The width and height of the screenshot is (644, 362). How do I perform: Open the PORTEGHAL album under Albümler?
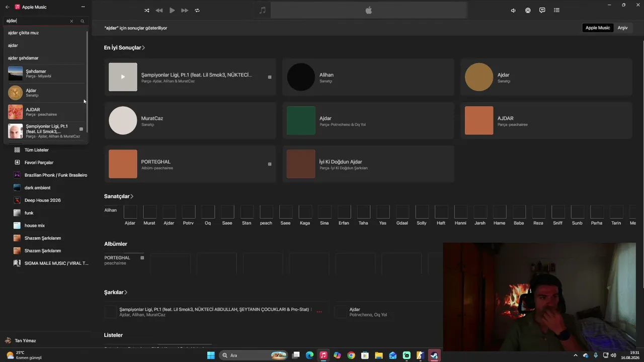tap(124, 260)
